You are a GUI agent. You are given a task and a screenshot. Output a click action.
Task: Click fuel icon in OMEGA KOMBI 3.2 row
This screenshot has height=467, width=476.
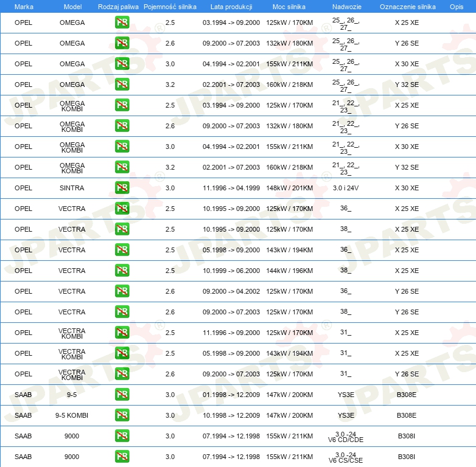(x=122, y=167)
